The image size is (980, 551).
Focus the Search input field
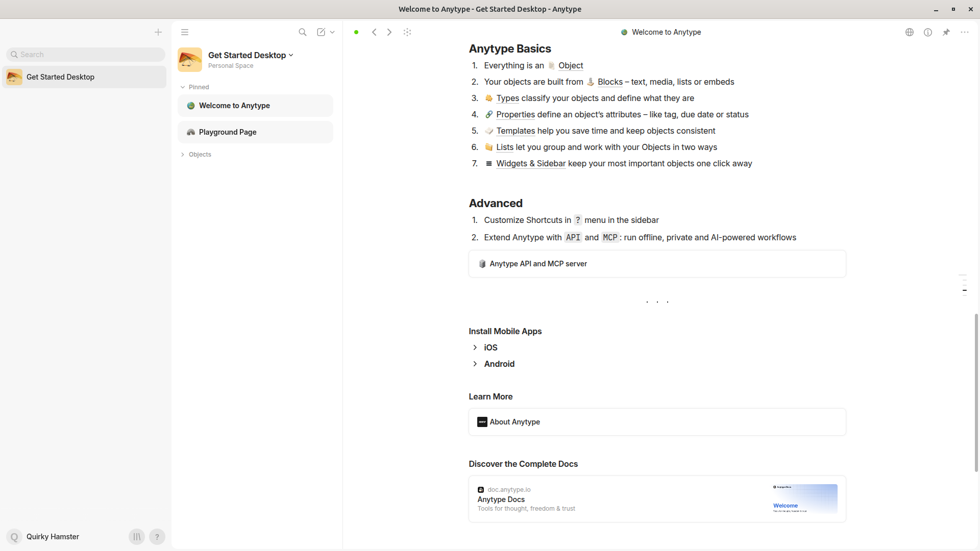pos(86,55)
